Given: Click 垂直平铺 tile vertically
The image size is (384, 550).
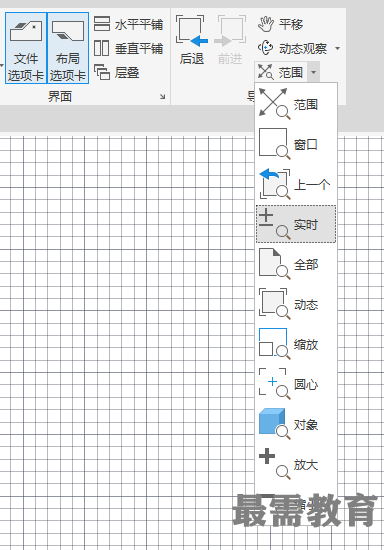Looking at the screenshot, I should 129,48.
